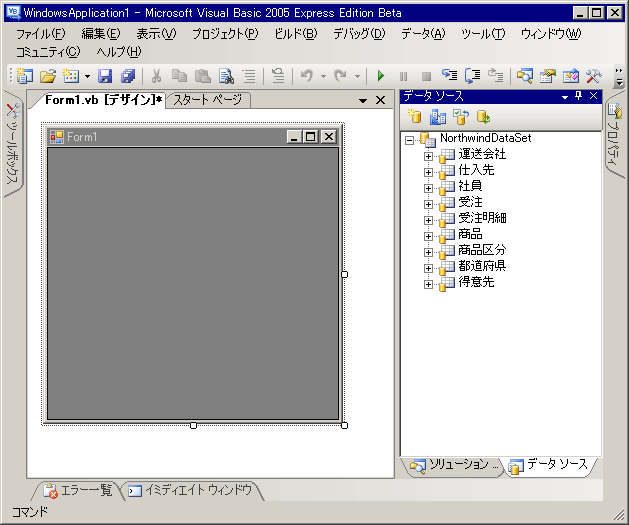629x525 pixels.
Task: Open Solution Explorer from the toolbar icon
Action: pyautogui.click(x=524, y=75)
